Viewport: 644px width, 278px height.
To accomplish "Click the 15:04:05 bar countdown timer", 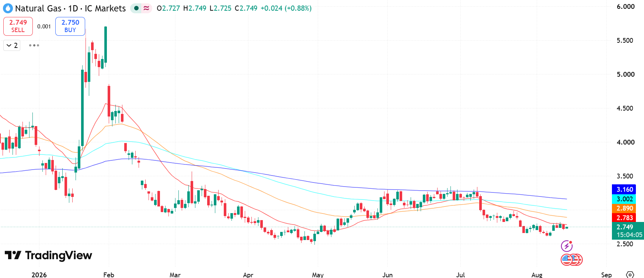I will tap(629, 235).
